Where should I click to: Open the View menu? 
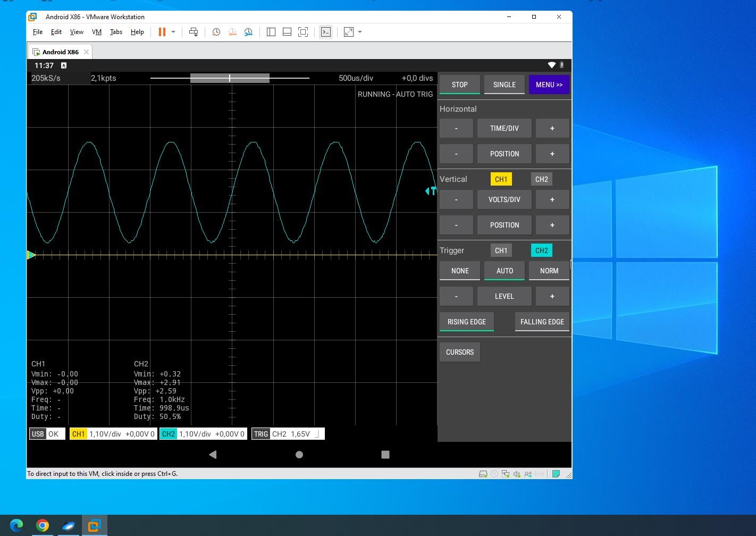click(77, 32)
